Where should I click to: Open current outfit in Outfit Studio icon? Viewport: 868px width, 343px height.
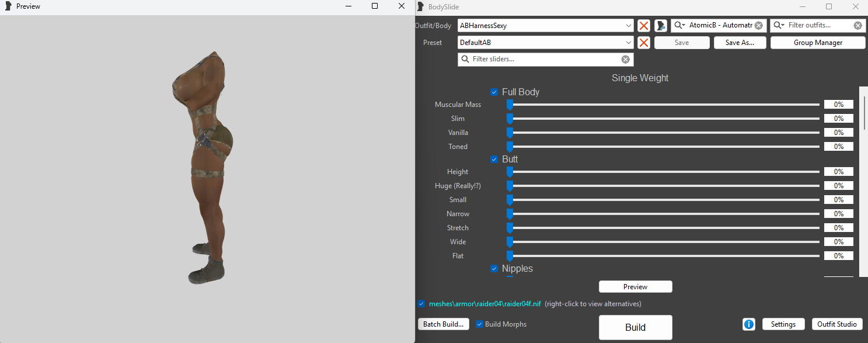661,26
